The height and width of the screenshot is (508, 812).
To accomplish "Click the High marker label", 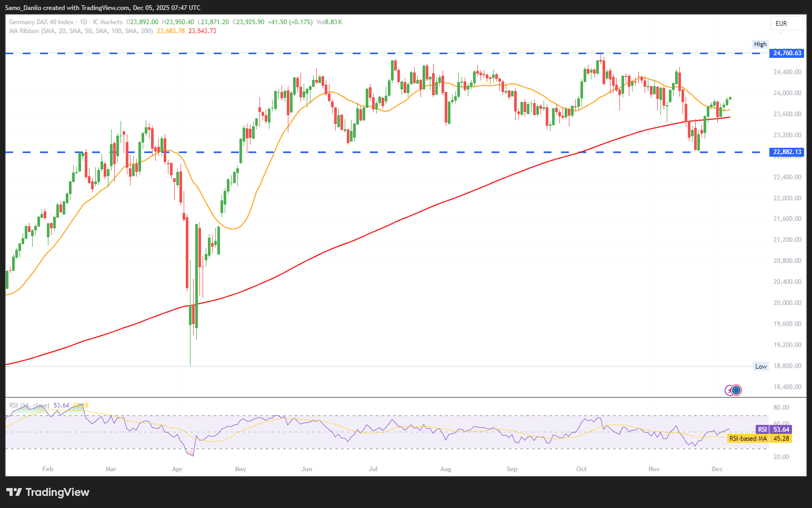I will pos(760,44).
